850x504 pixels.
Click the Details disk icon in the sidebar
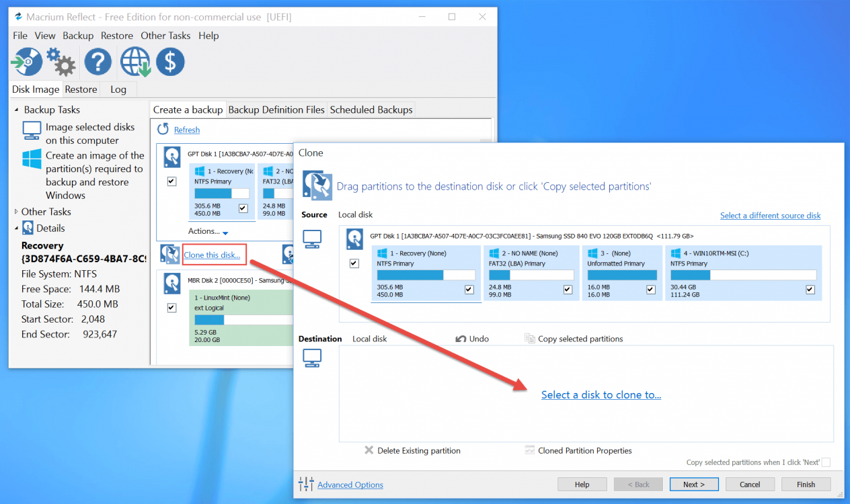click(x=28, y=228)
